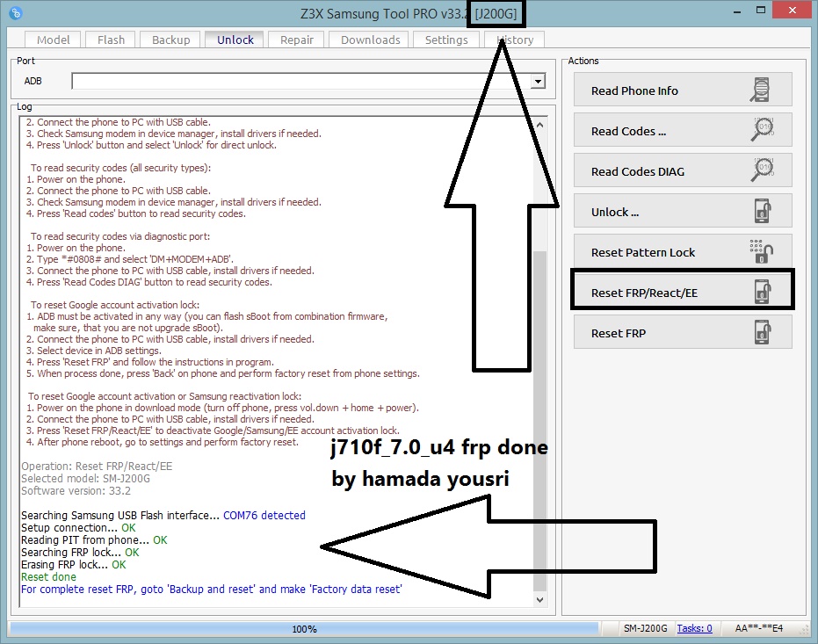
Task: Click the 'Erasing FRP lock... OK' line
Action: (x=74, y=564)
